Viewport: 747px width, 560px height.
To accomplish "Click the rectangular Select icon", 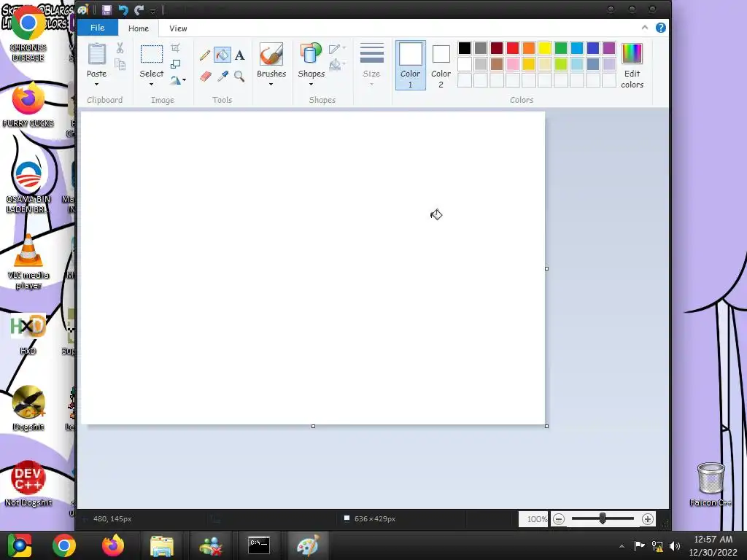I will 152,54.
